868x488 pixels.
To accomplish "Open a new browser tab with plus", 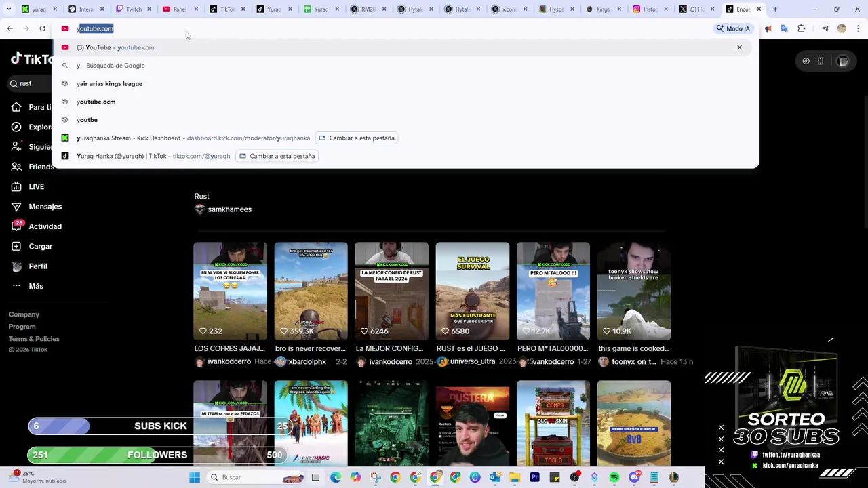I will [x=775, y=9].
